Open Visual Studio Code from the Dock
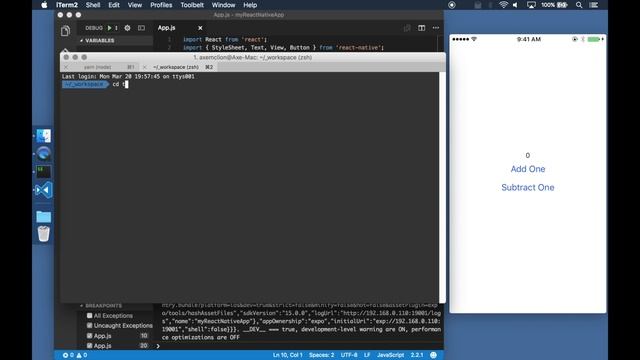This screenshot has width=640, height=360. [x=44, y=190]
